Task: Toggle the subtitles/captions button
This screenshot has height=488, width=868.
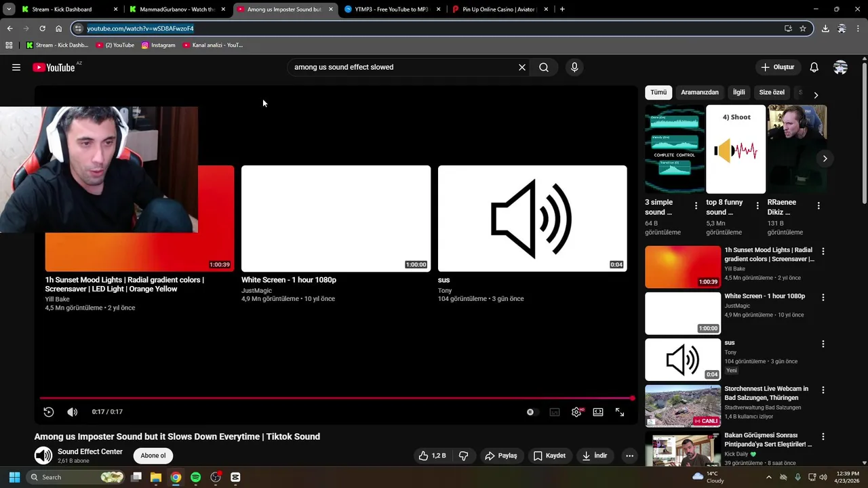Action: point(555,412)
